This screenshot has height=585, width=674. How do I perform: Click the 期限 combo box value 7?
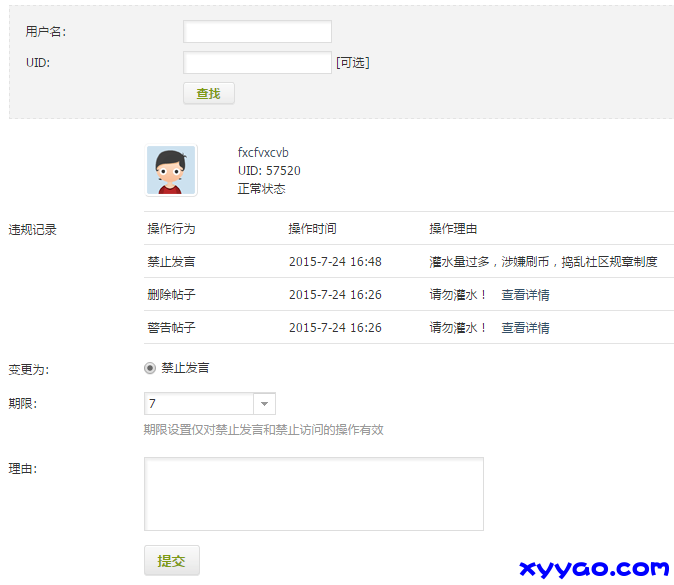pyautogui.click(x=199, y=404)
